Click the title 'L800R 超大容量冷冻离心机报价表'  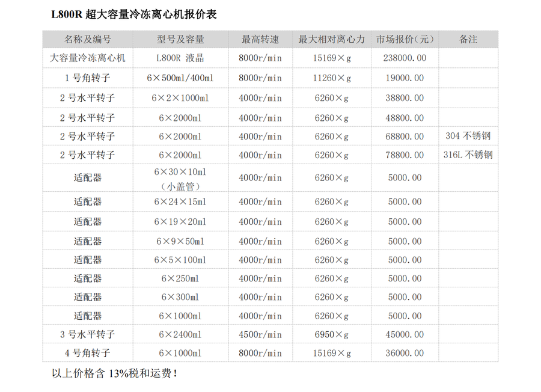pyautogui.click(x=134, y=14)
